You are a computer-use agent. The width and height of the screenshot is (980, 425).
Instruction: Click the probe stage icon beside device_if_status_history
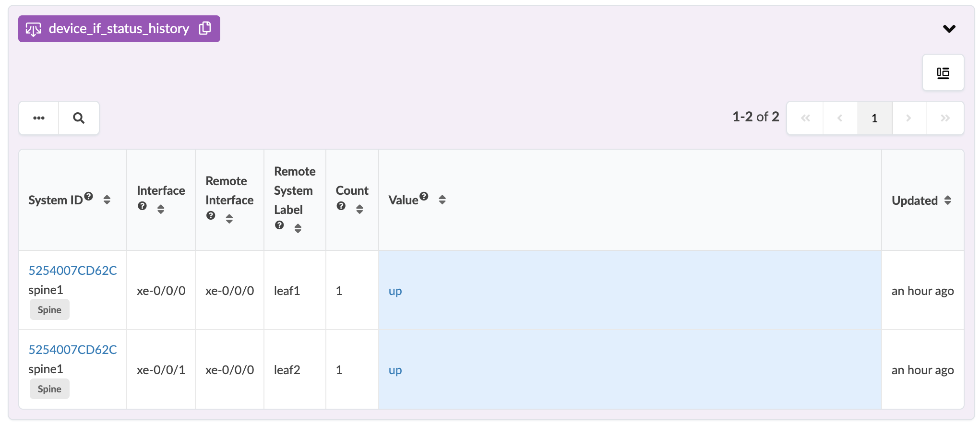[33, 29]
